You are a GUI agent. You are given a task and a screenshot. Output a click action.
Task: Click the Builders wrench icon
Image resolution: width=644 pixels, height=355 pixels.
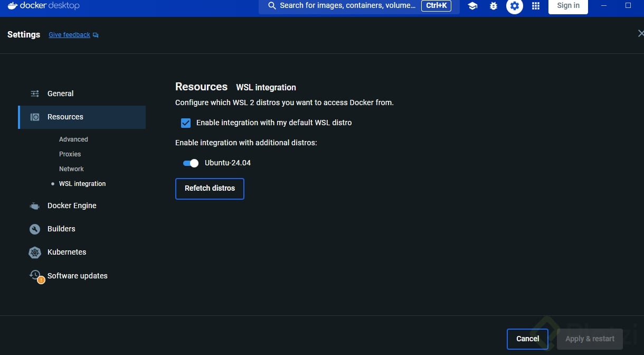35,229
